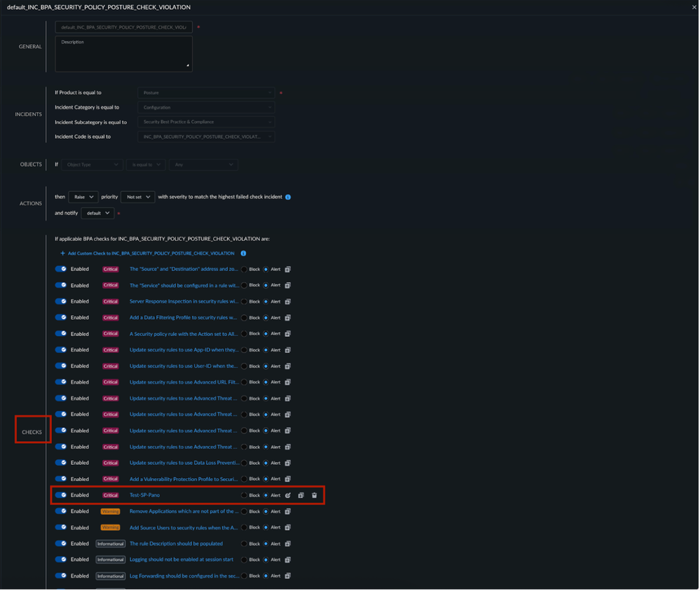Select Alert for the App-ID check
Screen dimensions: 700x591
pyautogui.click(x=266, y=350)
